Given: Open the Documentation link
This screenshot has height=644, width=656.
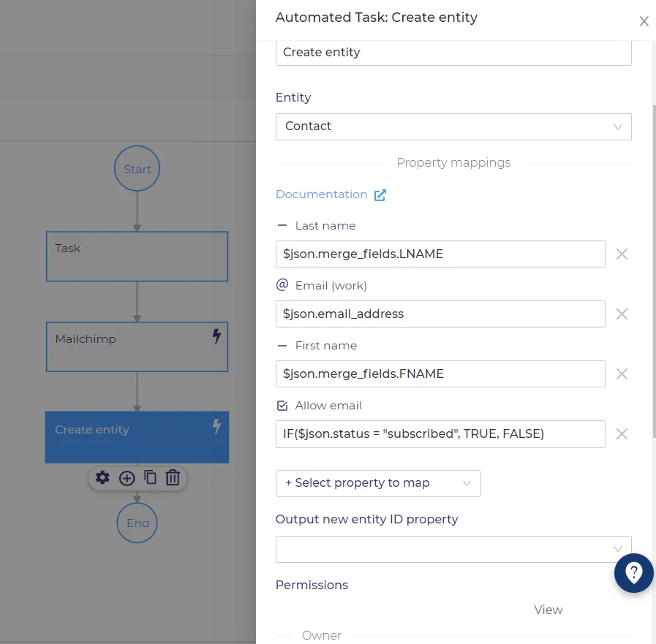Looking at the screenshot, I should tap(321, 194).
